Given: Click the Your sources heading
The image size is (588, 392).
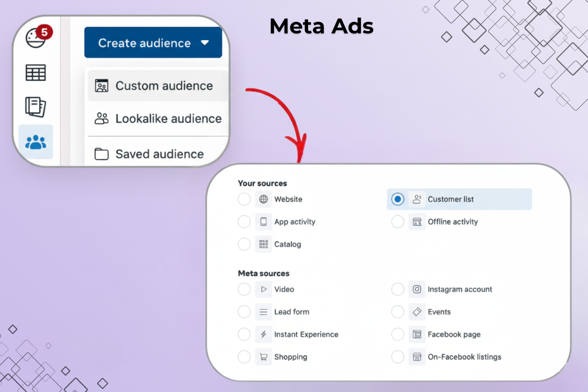Looking at the screenshot, I should 262,183.
